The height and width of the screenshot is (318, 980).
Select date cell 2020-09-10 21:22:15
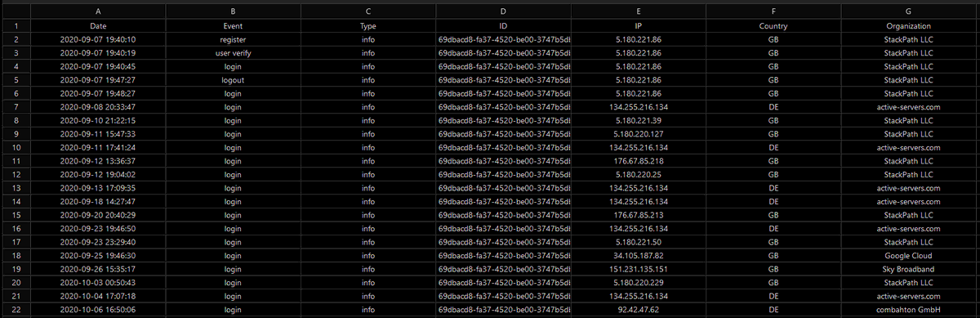[x=98, y=120]
